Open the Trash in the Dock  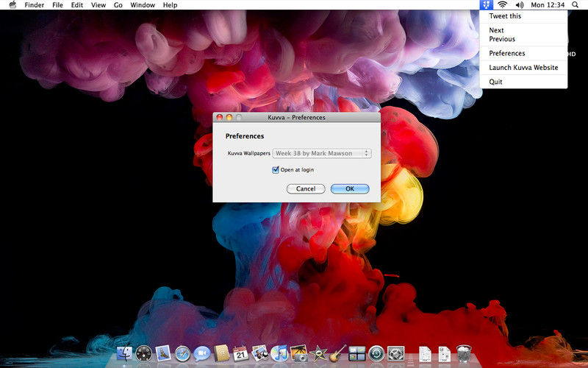(464, 353)
